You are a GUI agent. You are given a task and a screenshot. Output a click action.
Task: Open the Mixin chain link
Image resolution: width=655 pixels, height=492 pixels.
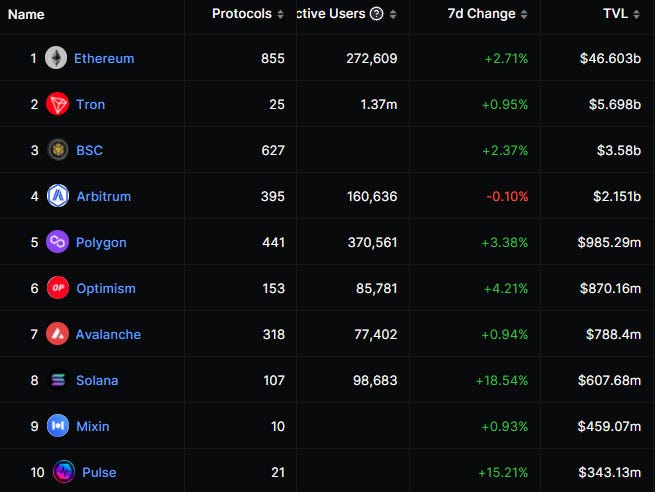(x=93, y=426)
